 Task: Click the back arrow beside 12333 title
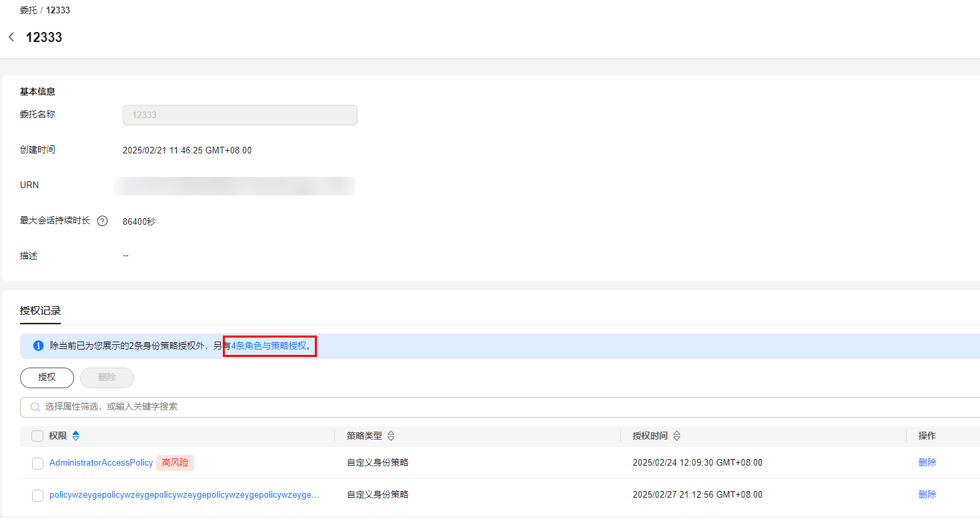pos(11,37)
